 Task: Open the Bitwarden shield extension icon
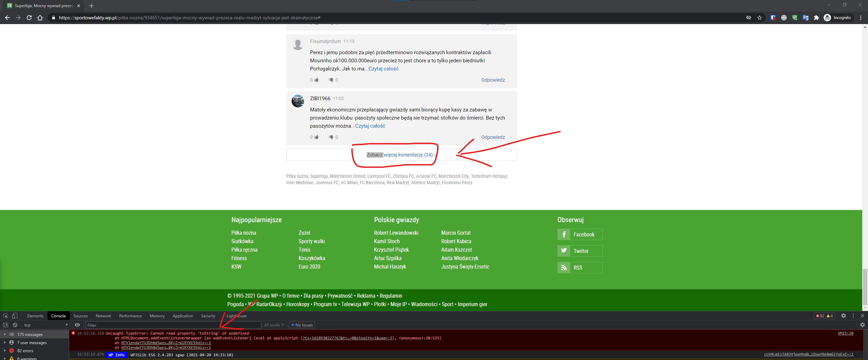point(773,18)
